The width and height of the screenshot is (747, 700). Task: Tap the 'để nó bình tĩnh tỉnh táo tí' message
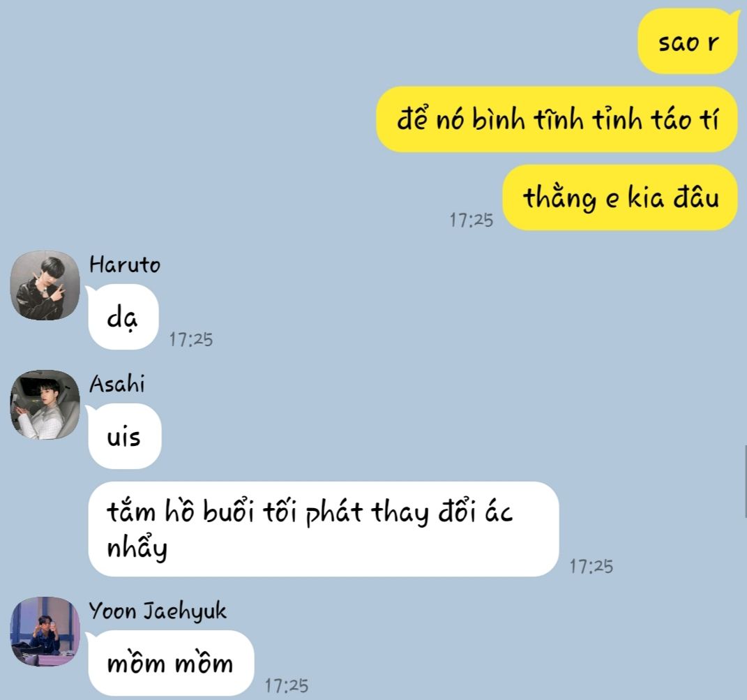557,119
